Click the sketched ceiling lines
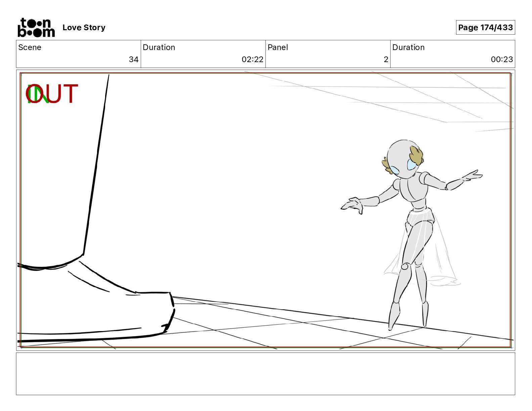Viewport: 532px width, 411px height. (x=403, y=97)
